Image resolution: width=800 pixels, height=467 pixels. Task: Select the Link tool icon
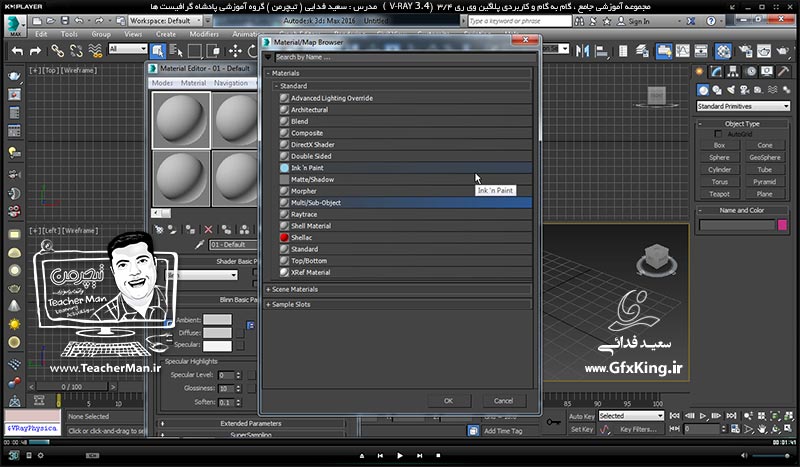point(57,51)
